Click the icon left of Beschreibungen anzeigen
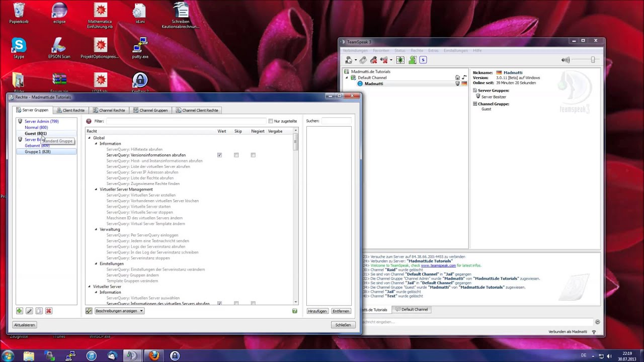This screenshot has width=644, height=362. click(x=89, y=311)
